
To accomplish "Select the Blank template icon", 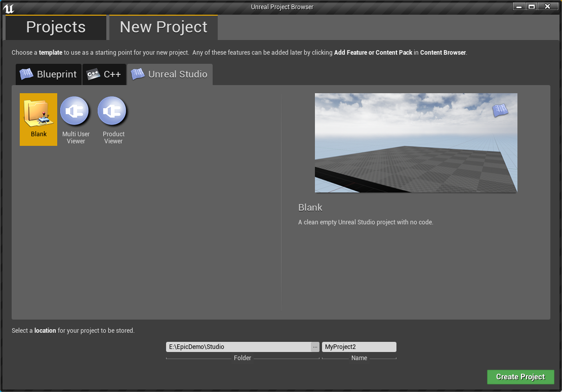I will [38, 120].
